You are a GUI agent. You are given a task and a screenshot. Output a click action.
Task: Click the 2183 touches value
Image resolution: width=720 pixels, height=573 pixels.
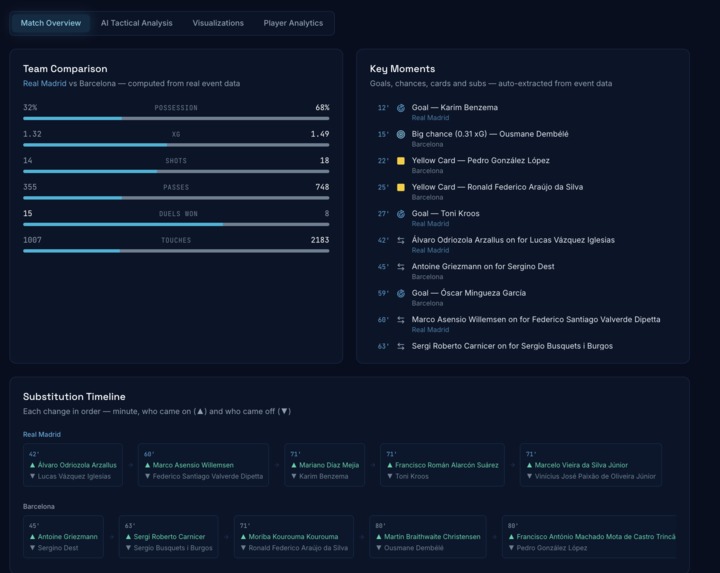click(x=320, y=240)
